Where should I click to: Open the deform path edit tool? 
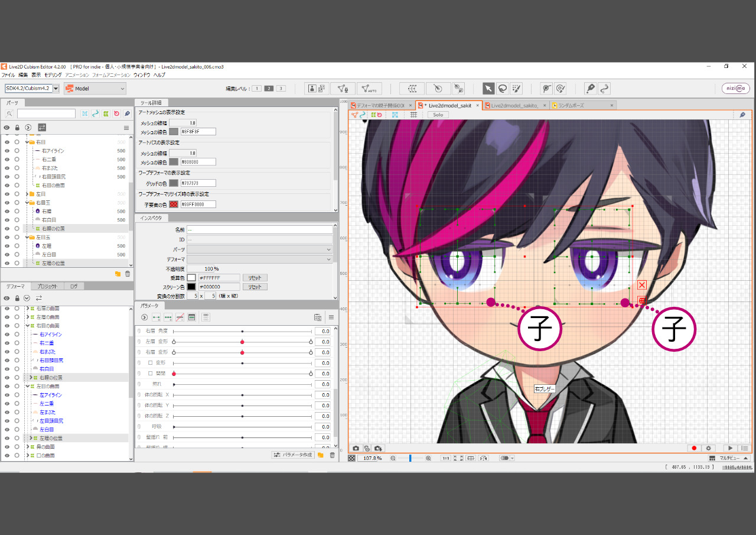coord(546,89)
